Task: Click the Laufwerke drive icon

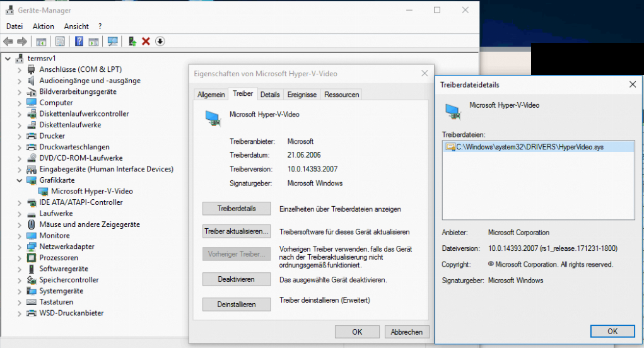Action: coord(32,214)
